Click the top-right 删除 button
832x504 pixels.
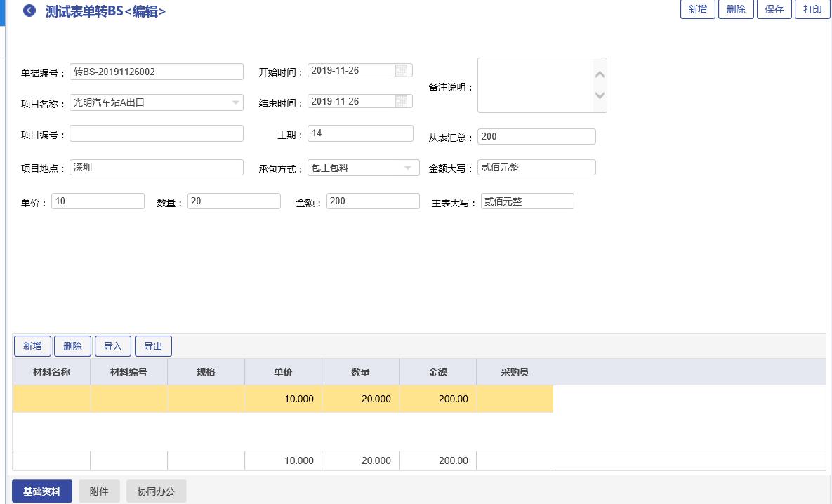coord(736,9)
